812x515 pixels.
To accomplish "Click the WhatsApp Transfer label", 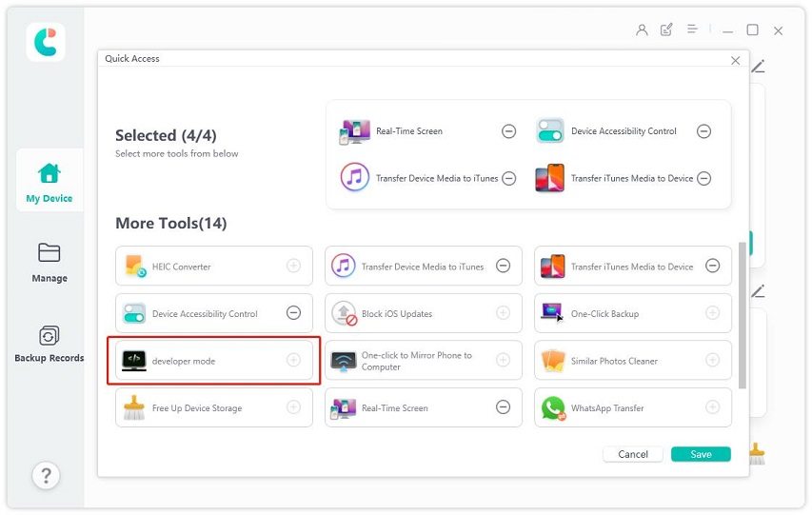I will (607, 408).
